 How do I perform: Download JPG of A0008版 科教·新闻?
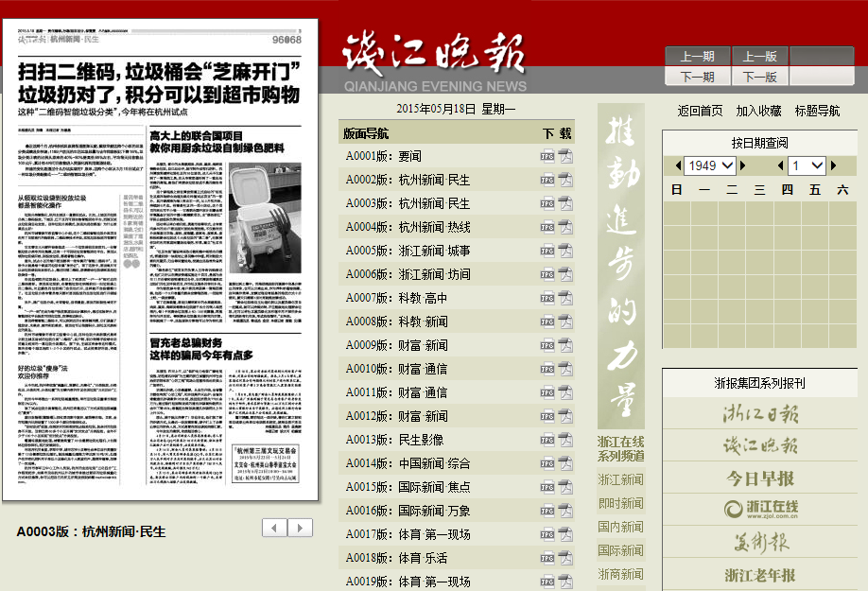coord(547,322)
